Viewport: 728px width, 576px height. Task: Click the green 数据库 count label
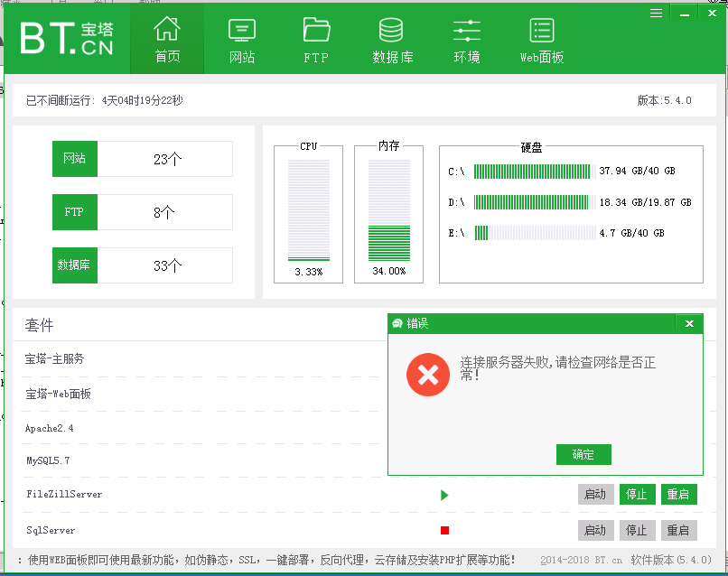pos(75,265)
